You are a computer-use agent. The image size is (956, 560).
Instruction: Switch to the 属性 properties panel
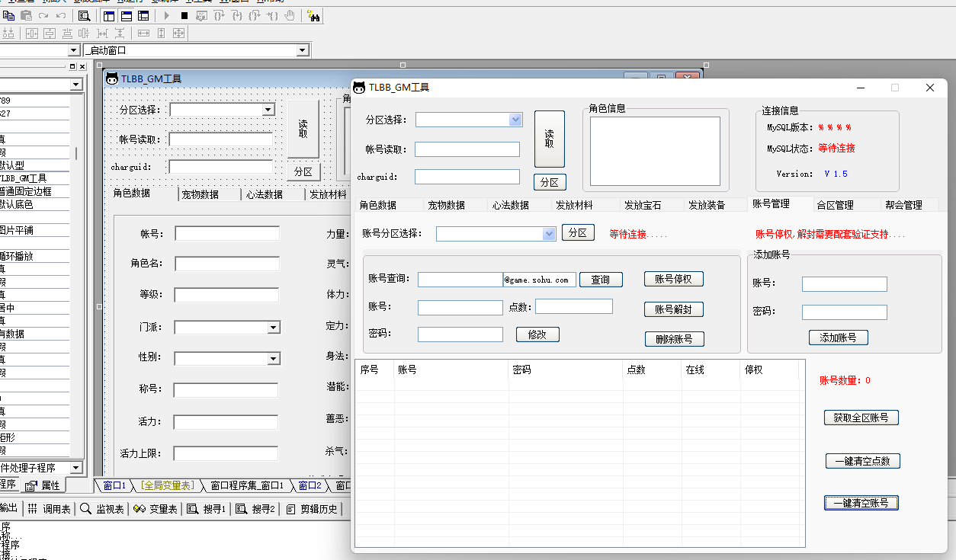tap(43, 485)
